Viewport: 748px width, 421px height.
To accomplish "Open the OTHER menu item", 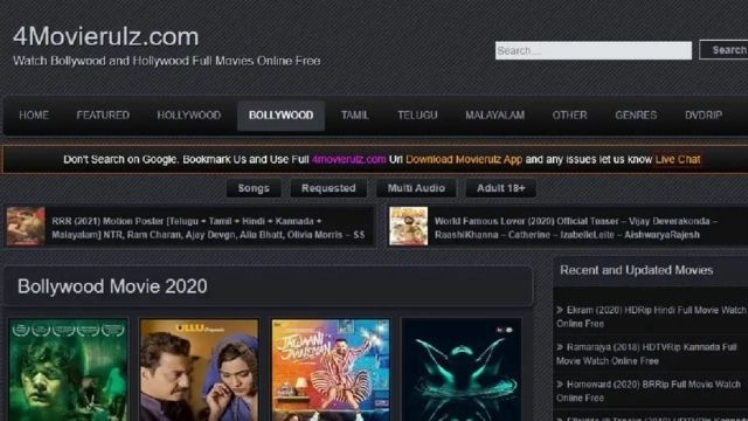I will click(570, 115).
